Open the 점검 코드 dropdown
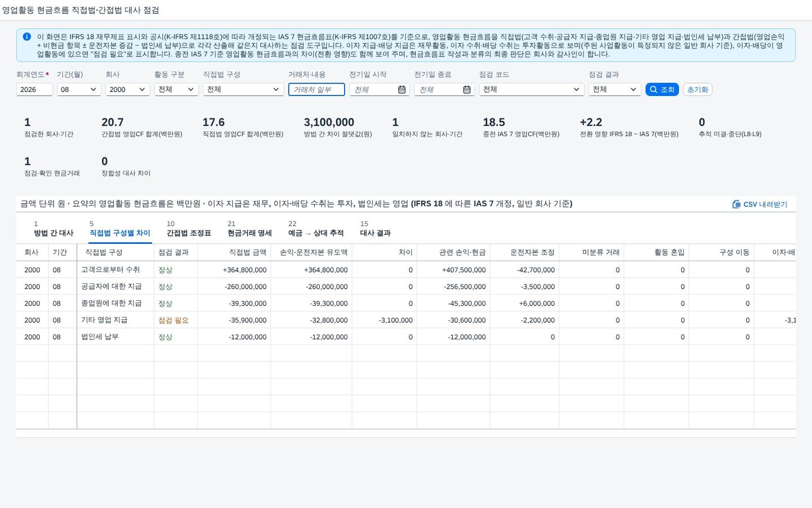This screenshot has width=812, height=508. (x=532, y=89)
